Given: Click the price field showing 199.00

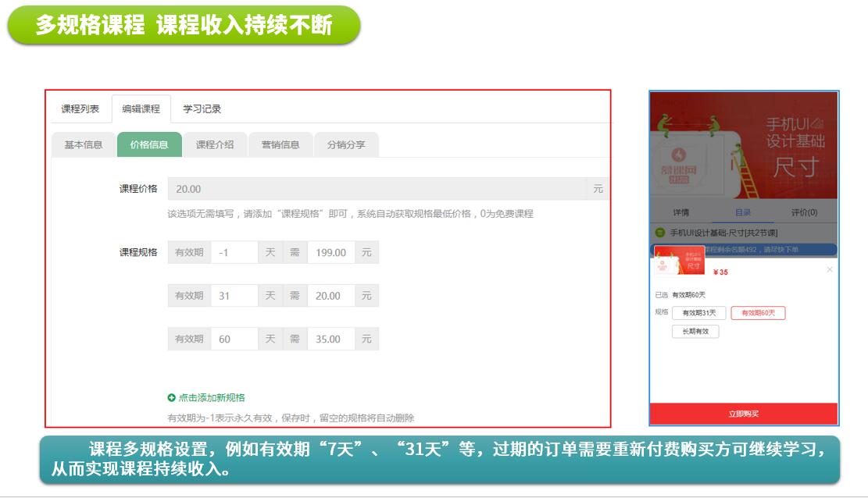Looking at the screenshot, I should 331,253.
